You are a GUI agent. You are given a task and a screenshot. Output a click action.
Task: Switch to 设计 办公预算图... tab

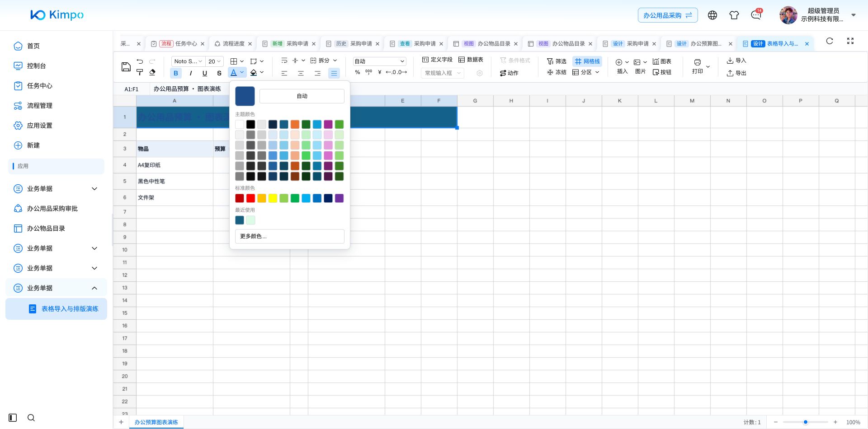pos(699,44)
